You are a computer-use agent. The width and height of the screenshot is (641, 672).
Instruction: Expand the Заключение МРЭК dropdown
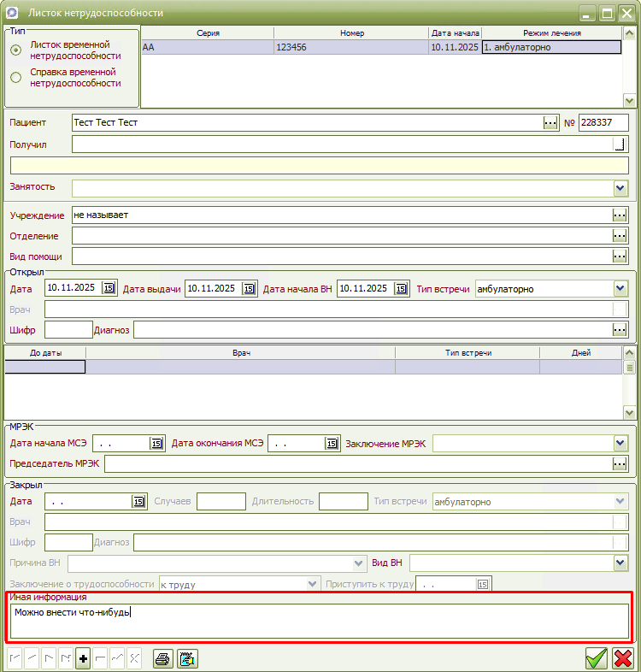pos(620,443)
